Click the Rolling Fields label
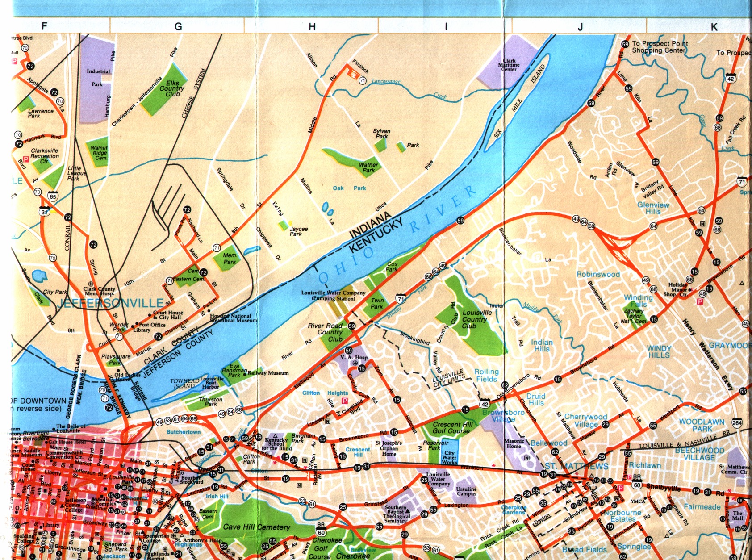752x560 pixels. (x=486, y=375)
